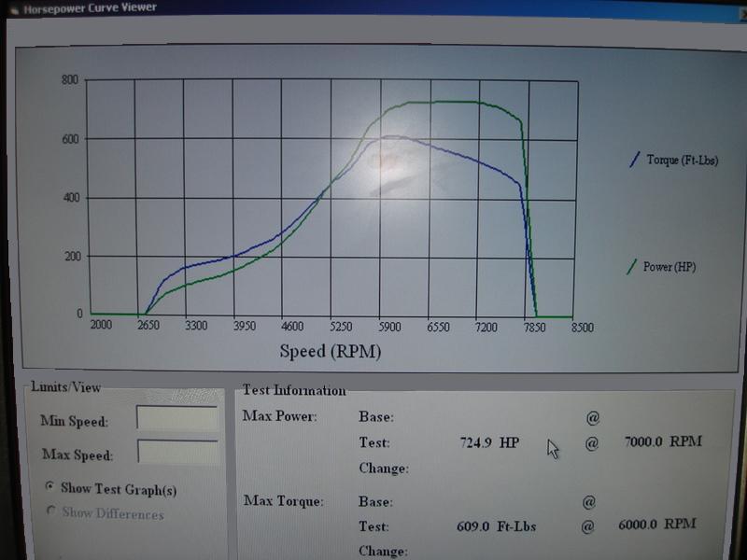Click inside the Min Speed input field
This screenshot has width=747, height=560.
tap(176, 417)
